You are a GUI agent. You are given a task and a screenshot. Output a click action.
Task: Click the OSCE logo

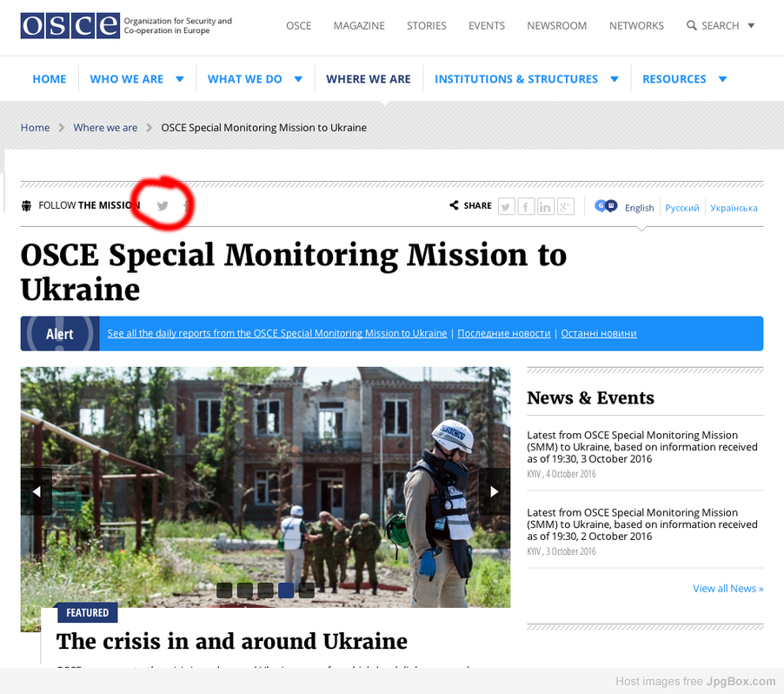tap(70, 25)
